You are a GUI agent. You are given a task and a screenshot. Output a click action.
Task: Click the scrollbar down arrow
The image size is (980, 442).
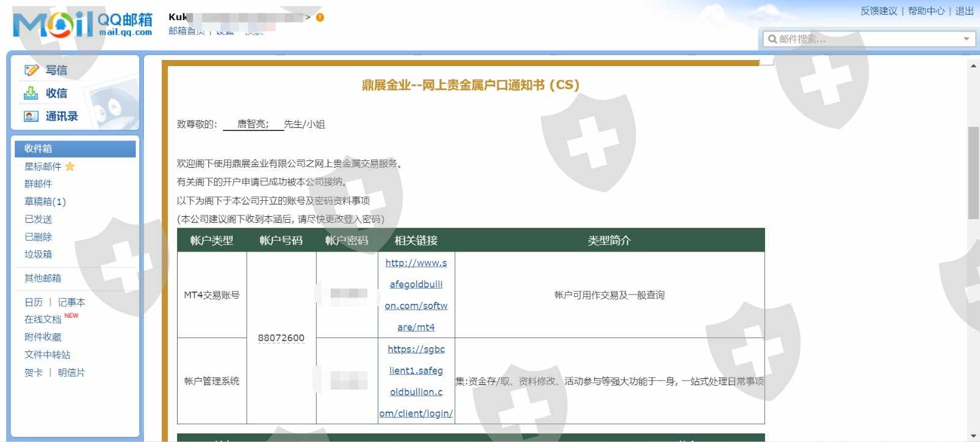(973, 436)
